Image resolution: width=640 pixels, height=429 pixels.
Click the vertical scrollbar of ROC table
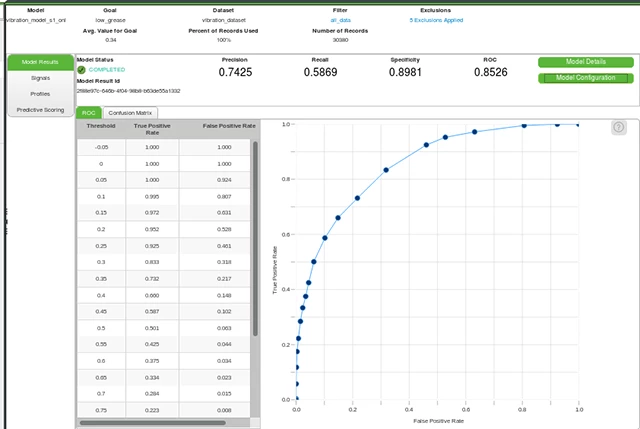(x=256, y=239)
